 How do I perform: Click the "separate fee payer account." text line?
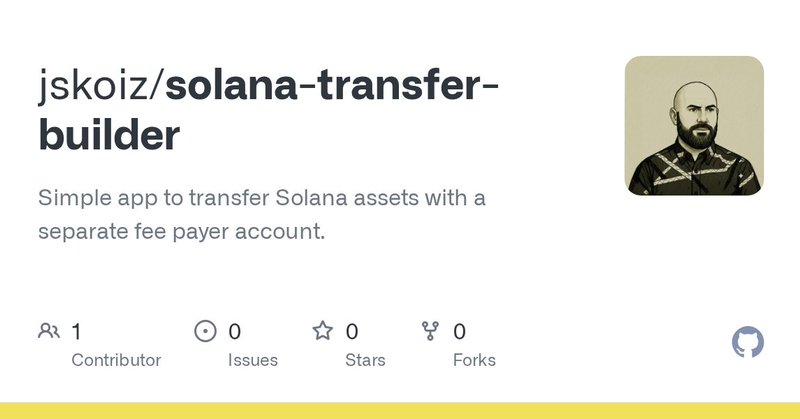[x=182, y=231]
